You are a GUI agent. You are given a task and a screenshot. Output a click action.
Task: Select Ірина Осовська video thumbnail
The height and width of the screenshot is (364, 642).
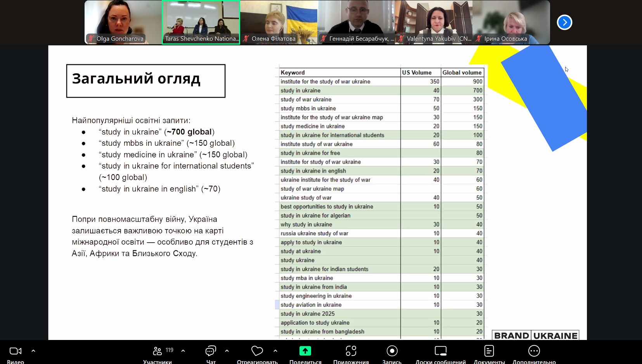(511, 22)
